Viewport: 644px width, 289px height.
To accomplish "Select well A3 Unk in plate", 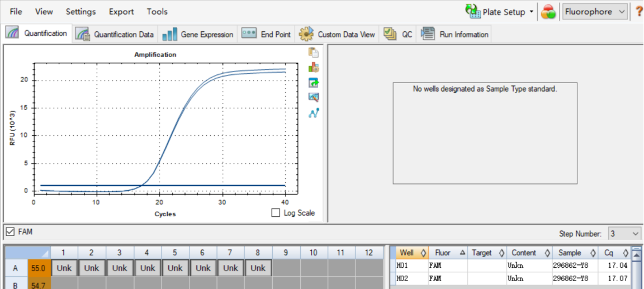I will coord(120,268).
